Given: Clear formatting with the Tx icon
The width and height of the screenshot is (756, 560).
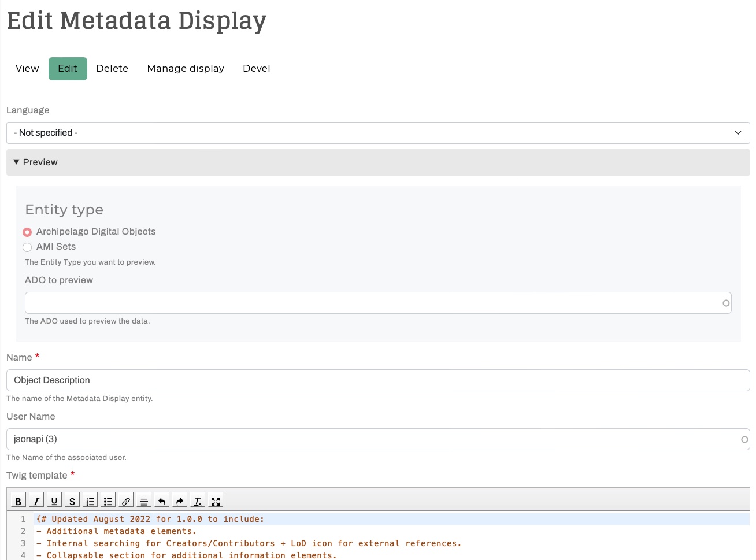Looking at the screenshot, I should click(x=198, y=501).
